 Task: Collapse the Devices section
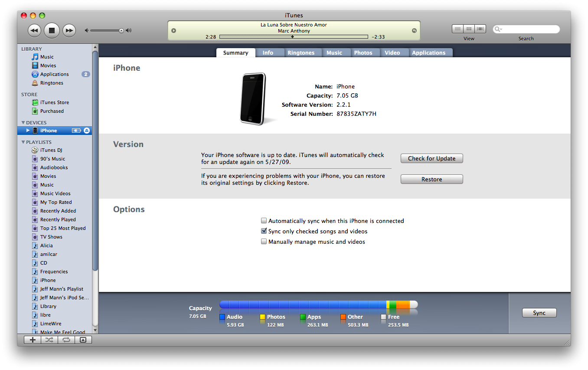click(23, 123)
